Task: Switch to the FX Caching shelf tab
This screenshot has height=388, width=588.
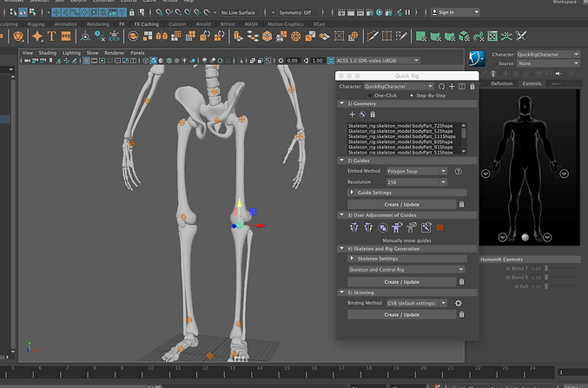Action: point(147,24)
